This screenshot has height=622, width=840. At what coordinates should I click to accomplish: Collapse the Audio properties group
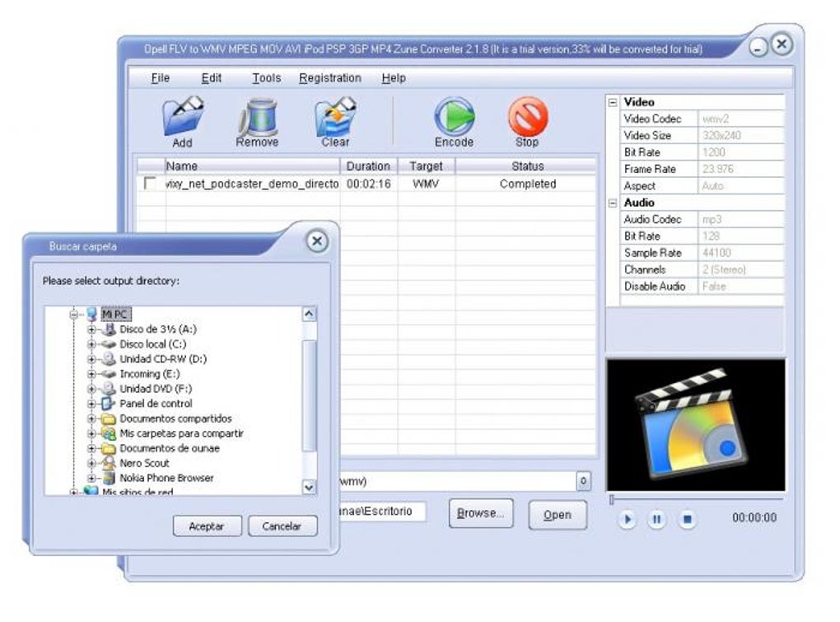pyautogui.click(x=613, y=203)
